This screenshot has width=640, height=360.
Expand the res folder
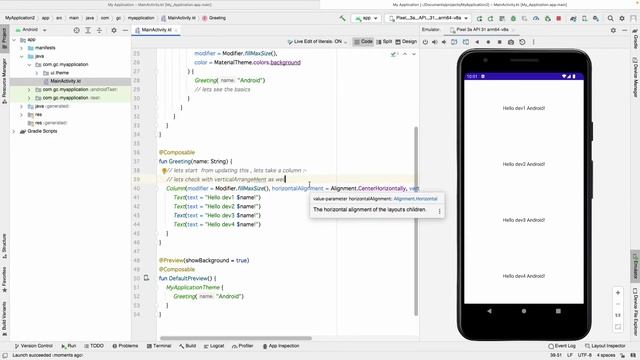22,115
